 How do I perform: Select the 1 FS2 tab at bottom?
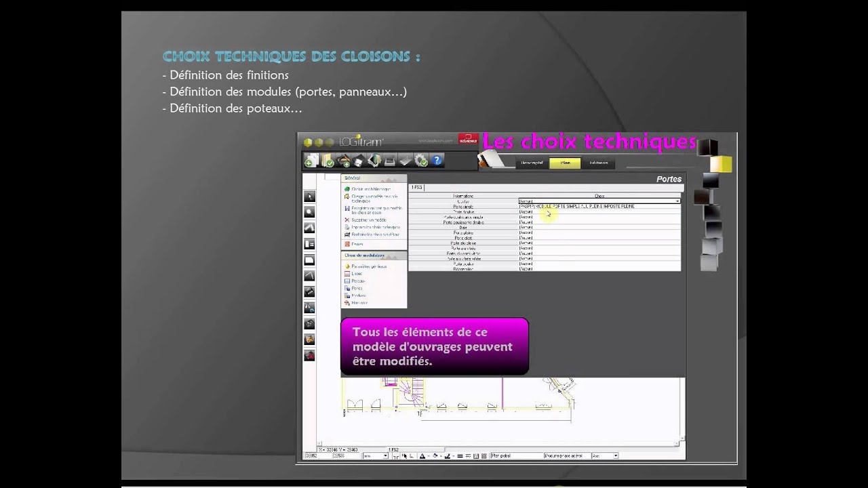click(393, 449)
